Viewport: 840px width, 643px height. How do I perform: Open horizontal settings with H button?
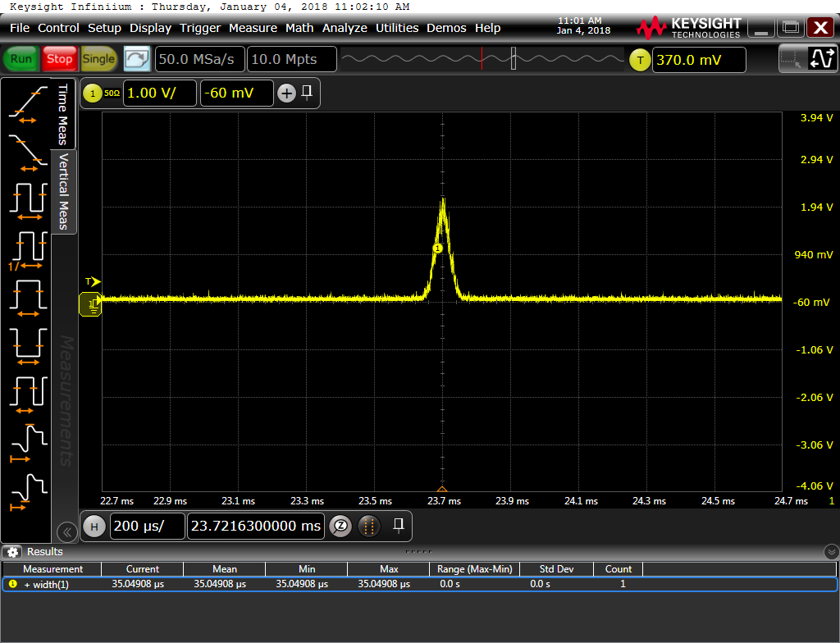pyautogui.click(x=94, y=527)
